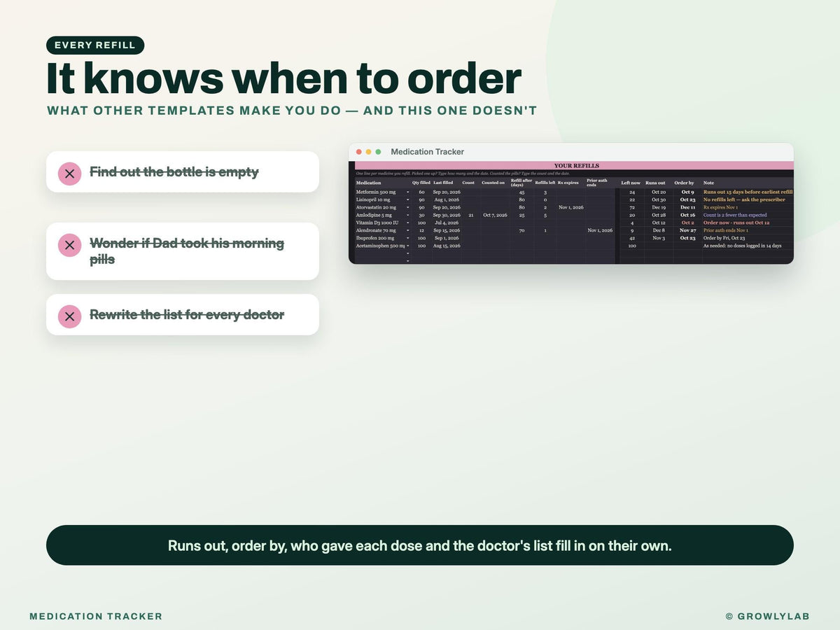Click the yellow minimize dot of Medication Tracker window
The height and width of the screenshot is (630, 840).
click(369, 152)
